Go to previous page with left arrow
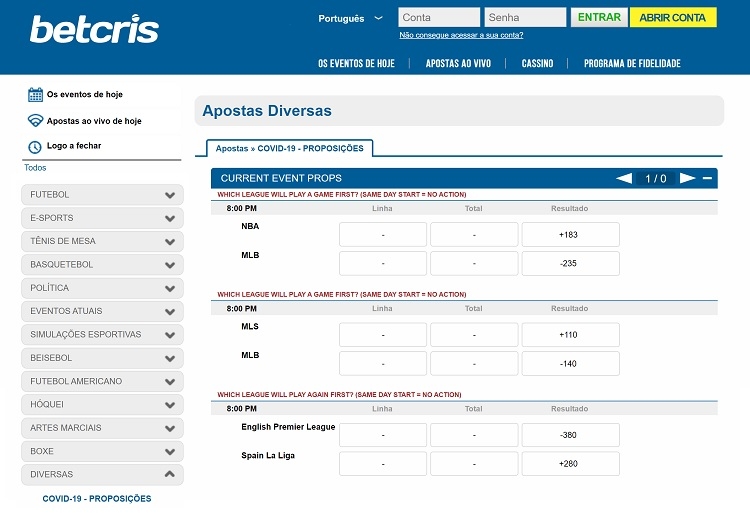 click(624, 179)
